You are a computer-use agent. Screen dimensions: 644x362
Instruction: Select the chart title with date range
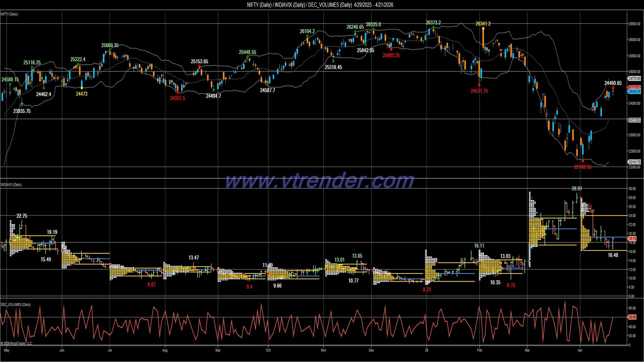click(x=320, y=5)
